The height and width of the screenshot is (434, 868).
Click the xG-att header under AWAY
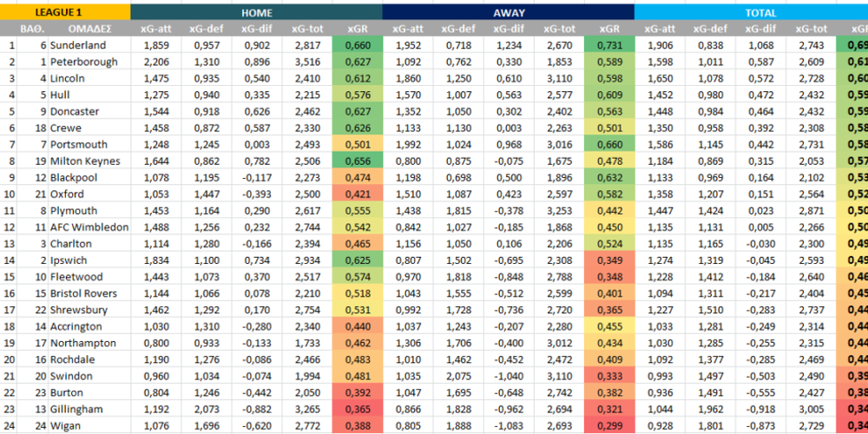pyautogui.click(x=408, y=29)
